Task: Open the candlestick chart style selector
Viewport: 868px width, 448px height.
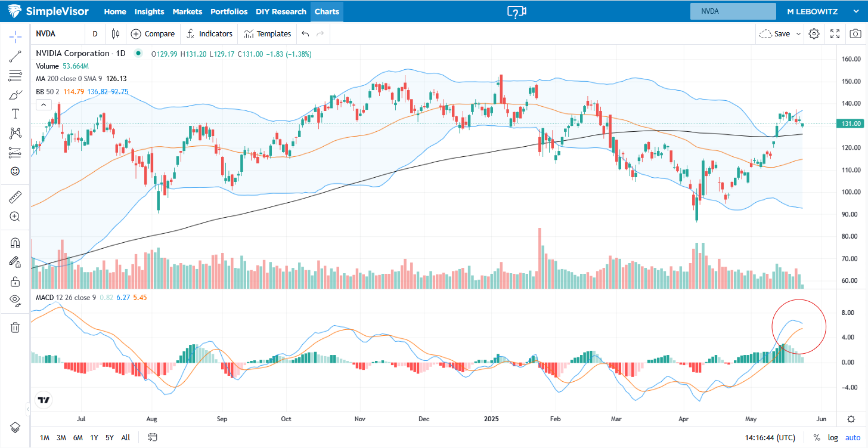Action: [x=116, y=34]
